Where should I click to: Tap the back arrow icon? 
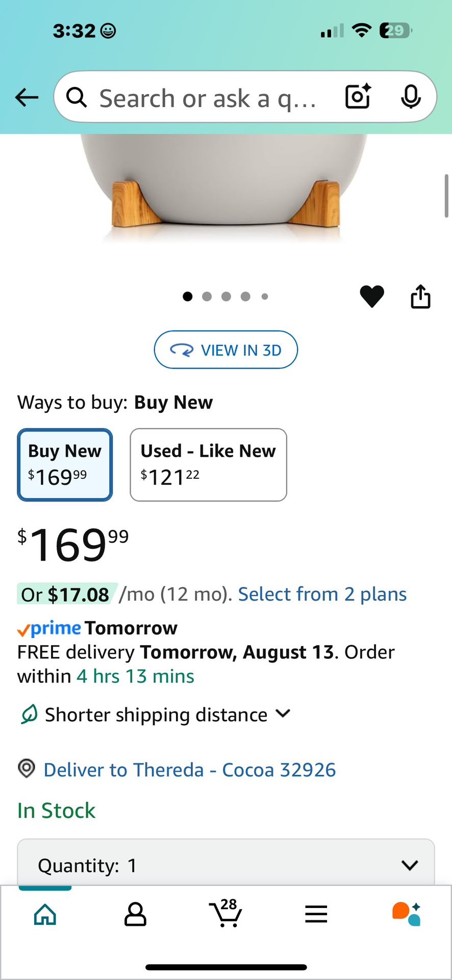coord(27,97)
